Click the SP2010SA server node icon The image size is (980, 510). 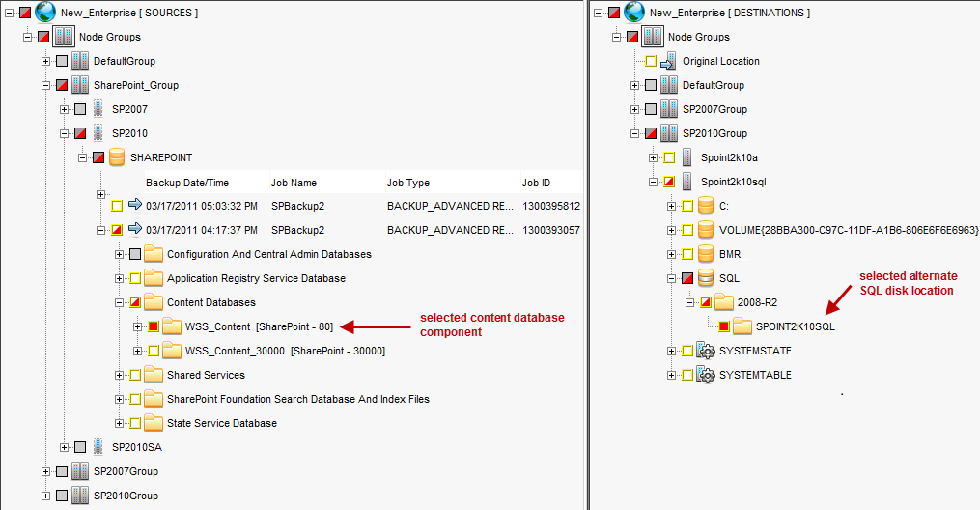pyautogui.click(x=98, y=447)
